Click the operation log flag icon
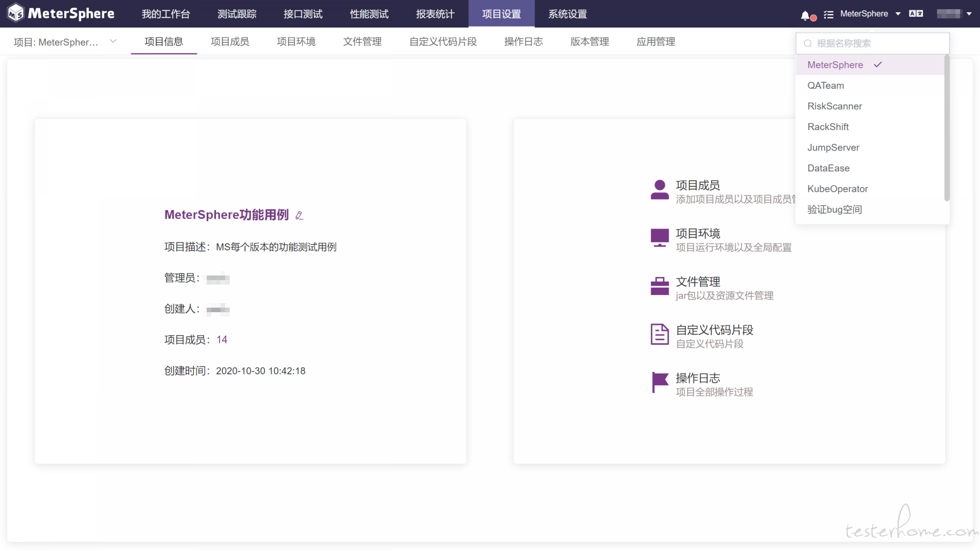980x551 pixels. point(659,382)
